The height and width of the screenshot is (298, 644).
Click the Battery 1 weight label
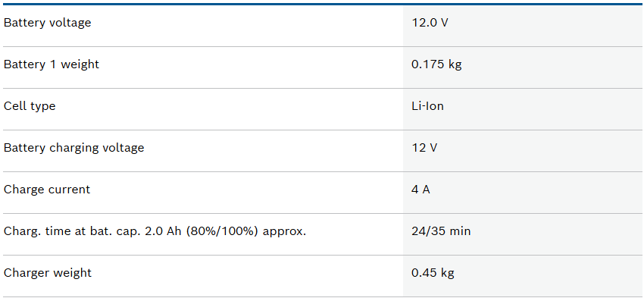click(52, 65)
